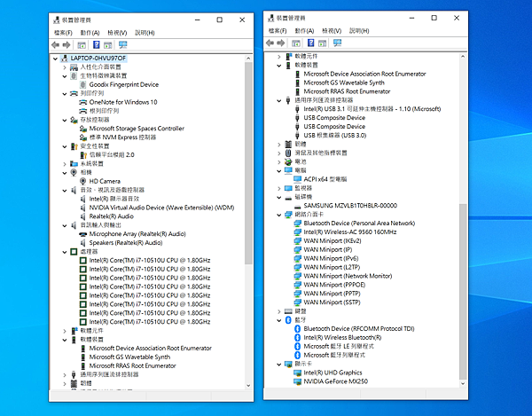The height and width of the screenshot is (416, 532).
Task: Select Intel(R) UHD Graphics adapter
Action: coord(332,373)
